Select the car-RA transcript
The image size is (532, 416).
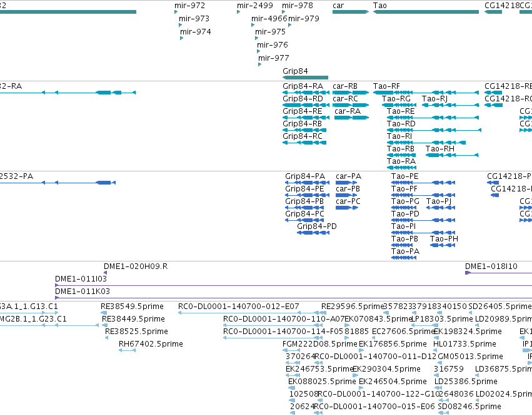(351, 118)
